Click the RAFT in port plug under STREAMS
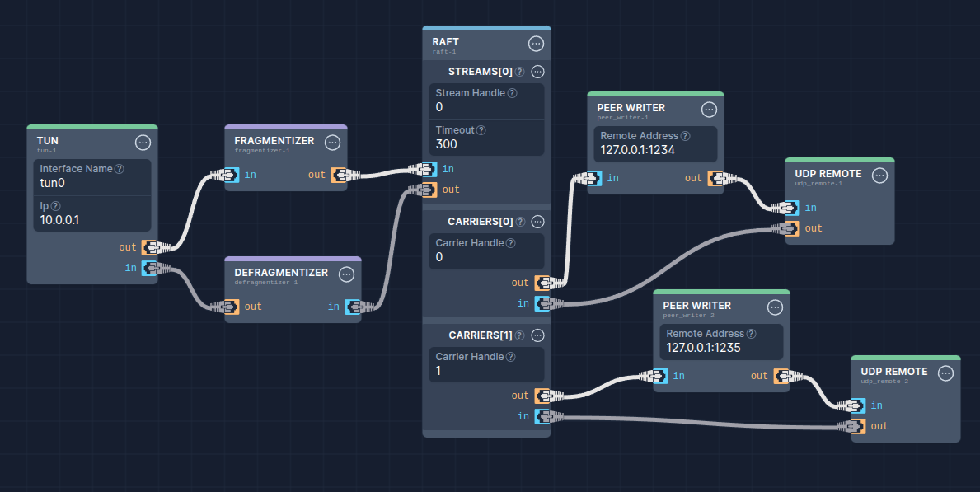980x492 pixels. (x=427, y=169)
